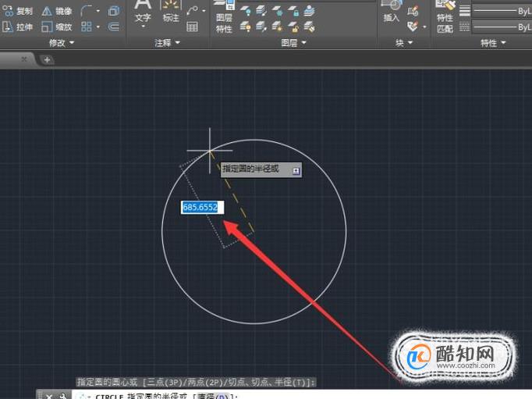
Task: Click the make object's layer current icon
Action: [310, 11]
